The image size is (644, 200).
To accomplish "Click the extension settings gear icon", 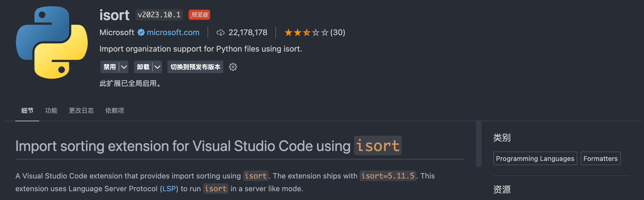I will [x=233, y=67].
